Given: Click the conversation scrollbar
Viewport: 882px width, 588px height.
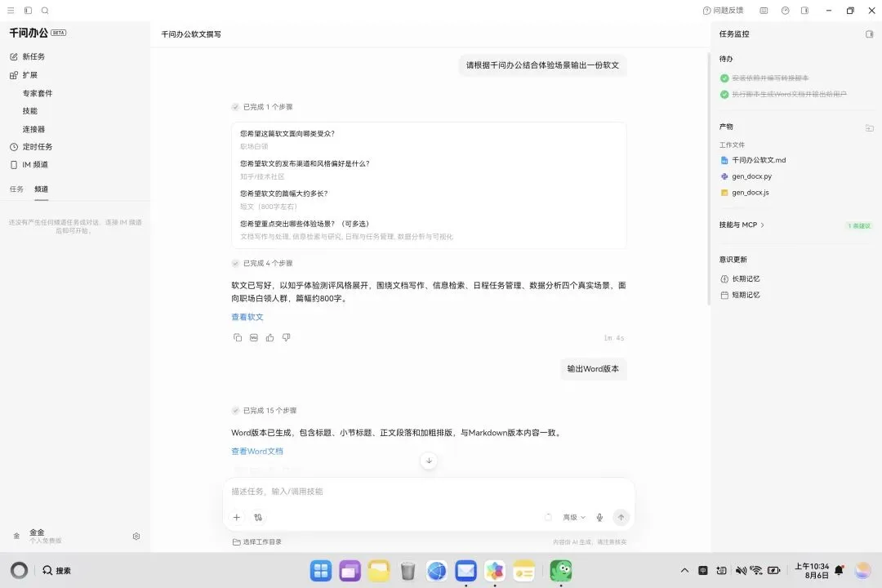Looking at the screenshot, I should click(x=708, y=179).
